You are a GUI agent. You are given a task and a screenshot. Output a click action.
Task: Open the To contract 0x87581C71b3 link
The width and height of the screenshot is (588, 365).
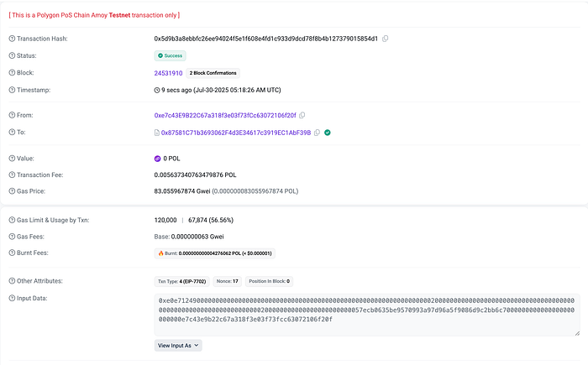pos(236,133)
